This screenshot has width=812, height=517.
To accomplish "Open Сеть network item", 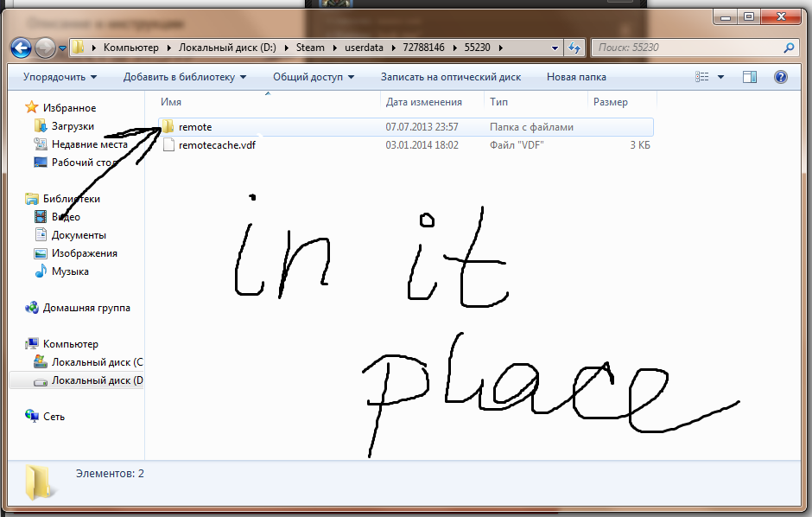I will [x=54, y=416].
